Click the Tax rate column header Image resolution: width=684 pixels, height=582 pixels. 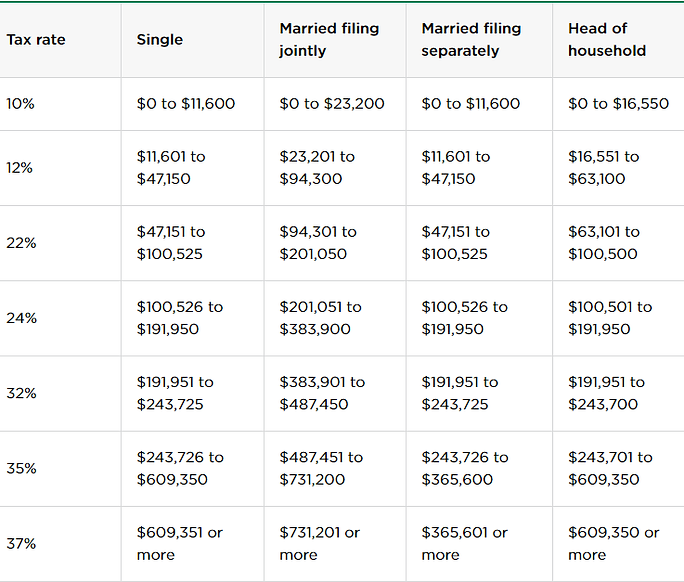36,40
